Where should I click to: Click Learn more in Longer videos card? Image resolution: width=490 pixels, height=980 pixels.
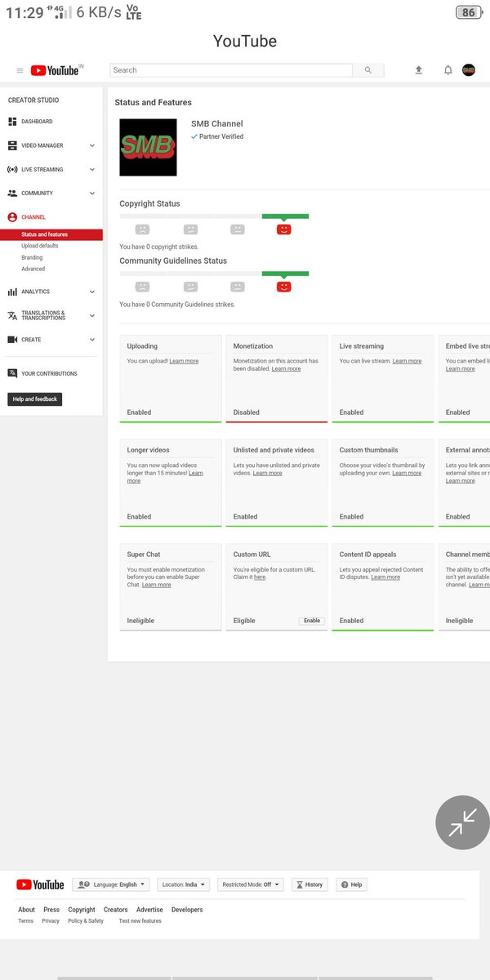[166, 477]
